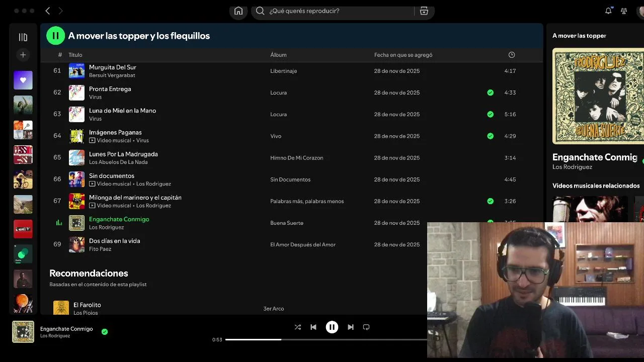Click the search magnifier icon
The width and height of the screenshot is (644, 362).
pyautogui.click(x=260, y=11)
